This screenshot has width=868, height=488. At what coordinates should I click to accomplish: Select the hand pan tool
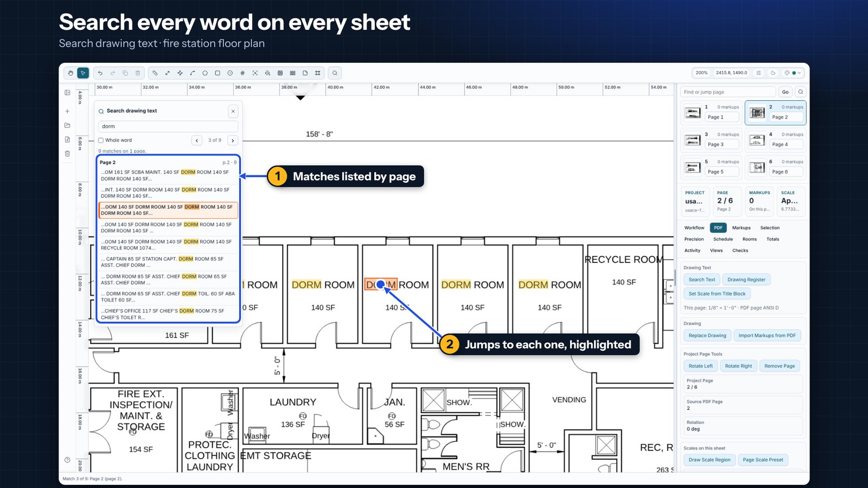(71, 73)
